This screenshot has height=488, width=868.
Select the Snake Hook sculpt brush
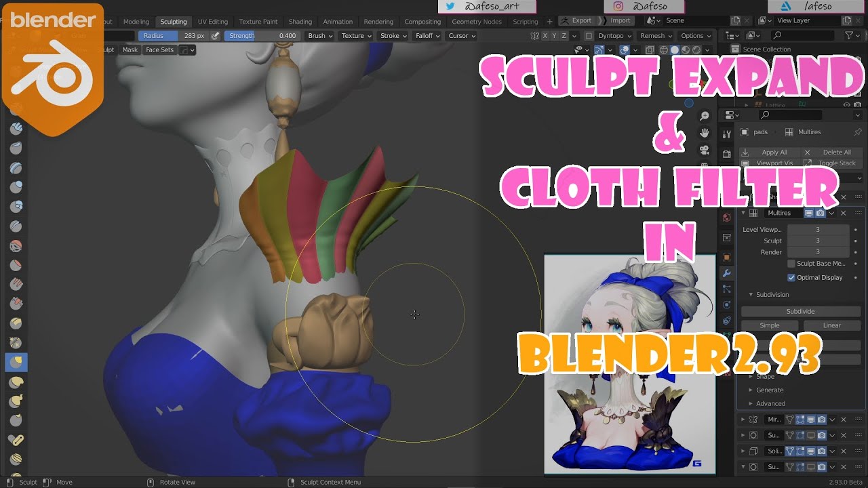pos(16,401)
